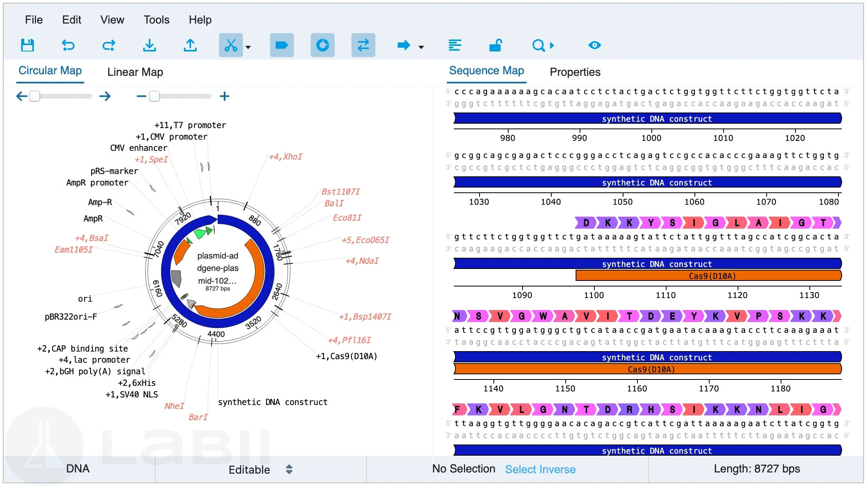868x490 pixels.
Task: Click the zoom slider handle
Action: click(x=154, y=96)
